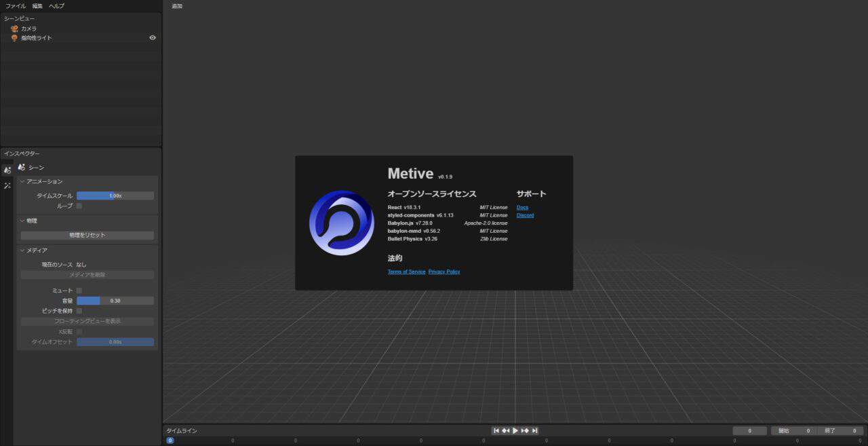Click the 終了 end frame field
This screenshot has height=446, width=868.
coord(841,430)
